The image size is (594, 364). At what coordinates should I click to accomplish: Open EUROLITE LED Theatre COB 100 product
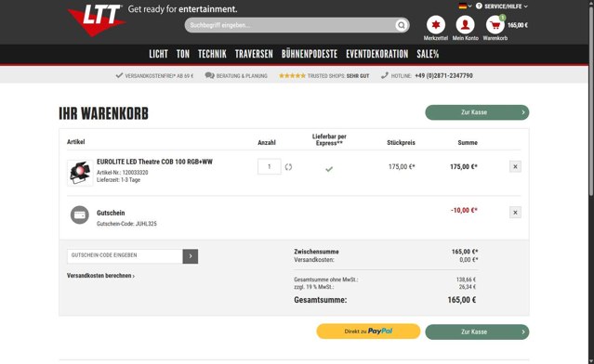(154, 162)
